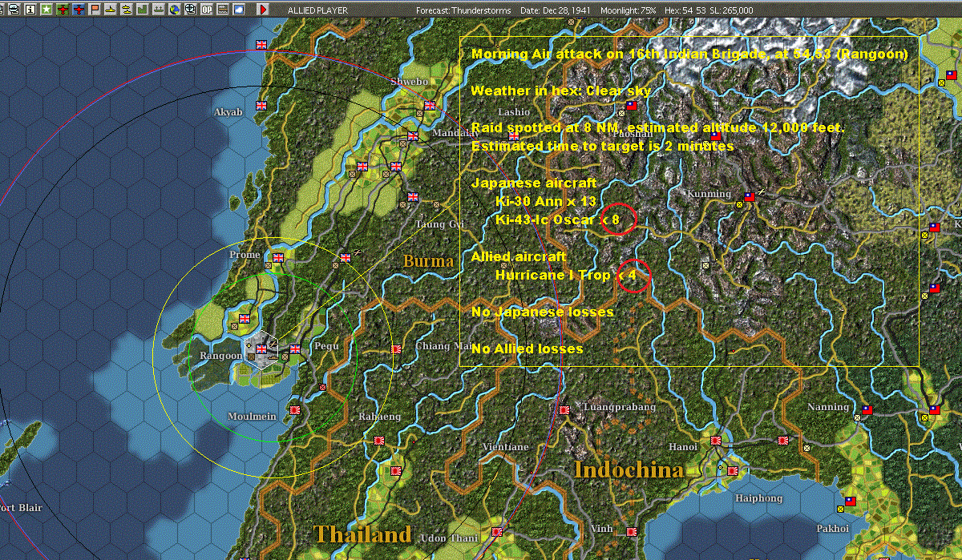Select the British flag base at Mandalay
Screen dimensions: 962x560
413,136
